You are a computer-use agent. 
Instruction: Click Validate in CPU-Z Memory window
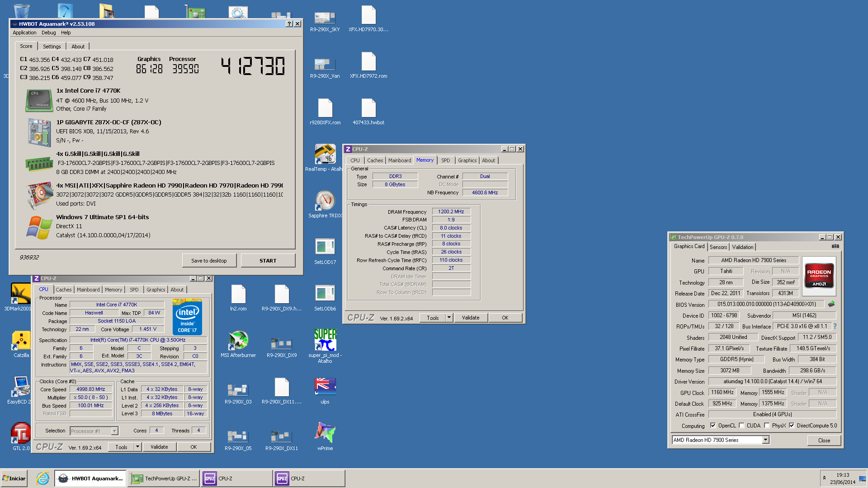point(471,318)
